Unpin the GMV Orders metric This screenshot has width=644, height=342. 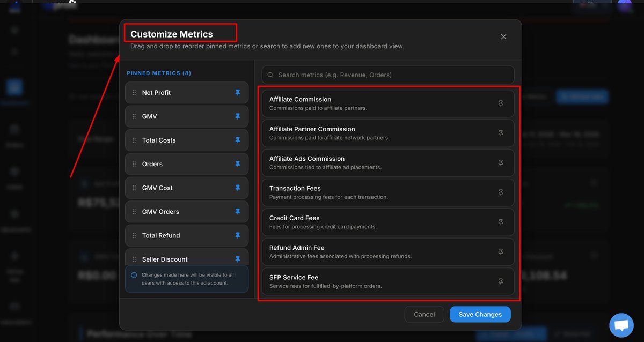tap(238, 212)
